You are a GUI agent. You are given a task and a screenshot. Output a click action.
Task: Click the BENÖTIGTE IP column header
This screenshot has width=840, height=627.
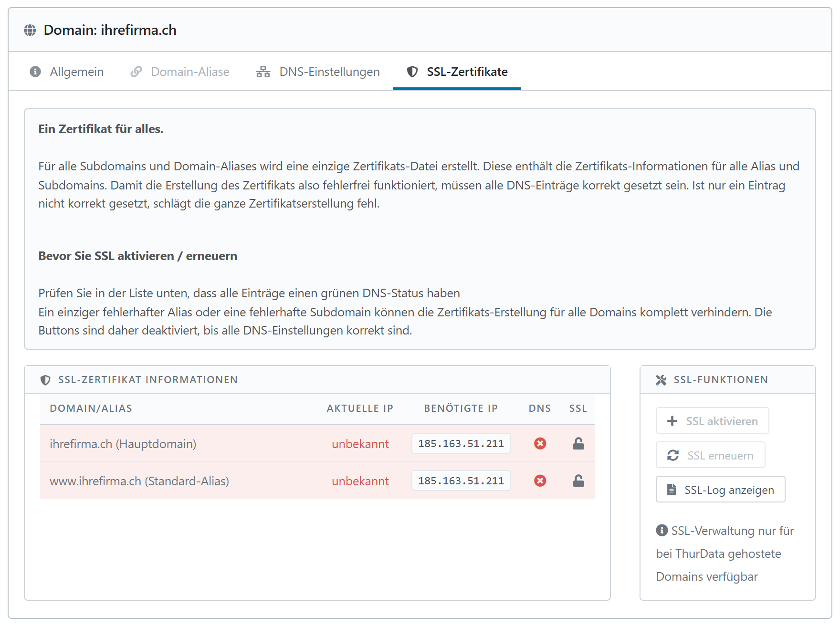coord(461,408)
